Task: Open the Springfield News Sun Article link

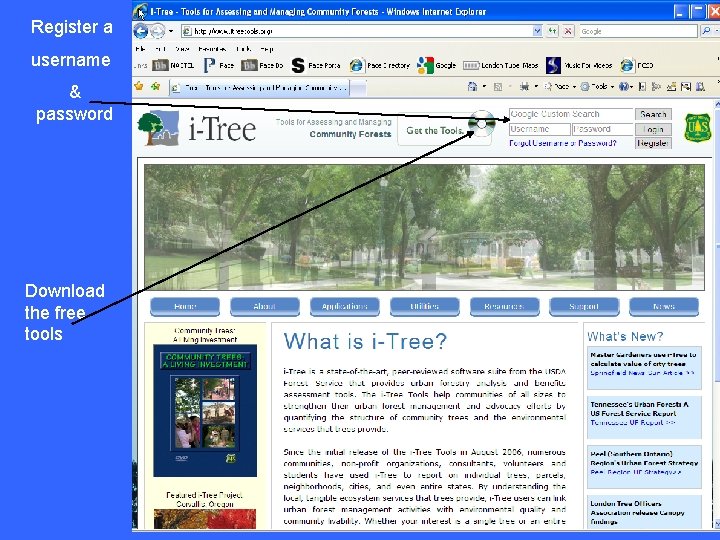Action: [642, 373]
